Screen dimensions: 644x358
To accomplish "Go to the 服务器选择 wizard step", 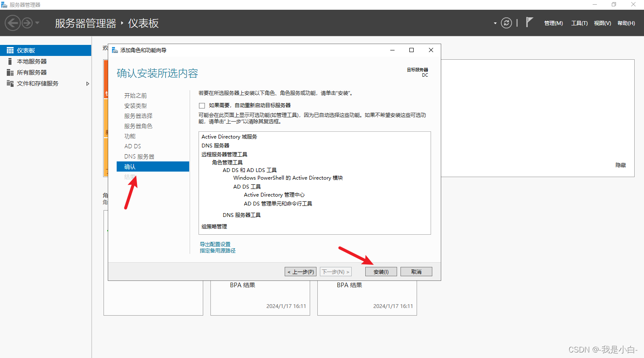I will click(x=138, y=116).
